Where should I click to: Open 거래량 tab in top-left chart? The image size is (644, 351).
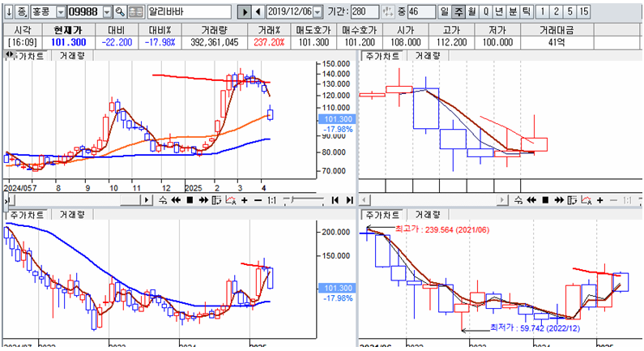coord(72,56)
